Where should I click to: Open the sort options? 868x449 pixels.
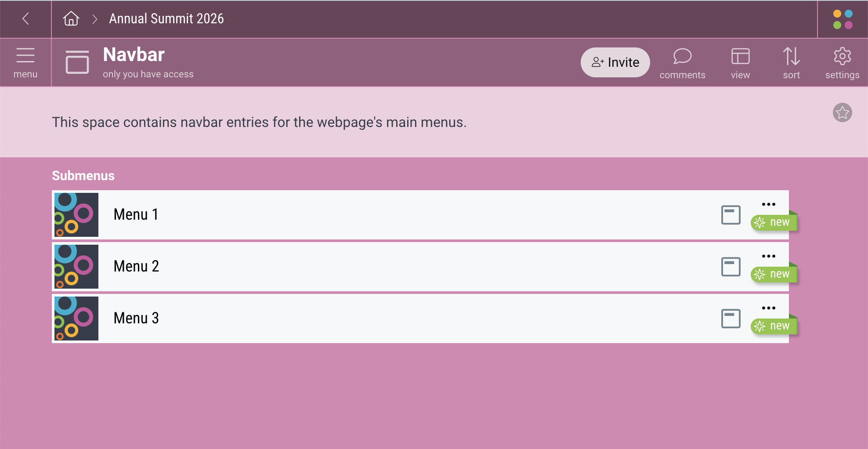coord(791,63)
